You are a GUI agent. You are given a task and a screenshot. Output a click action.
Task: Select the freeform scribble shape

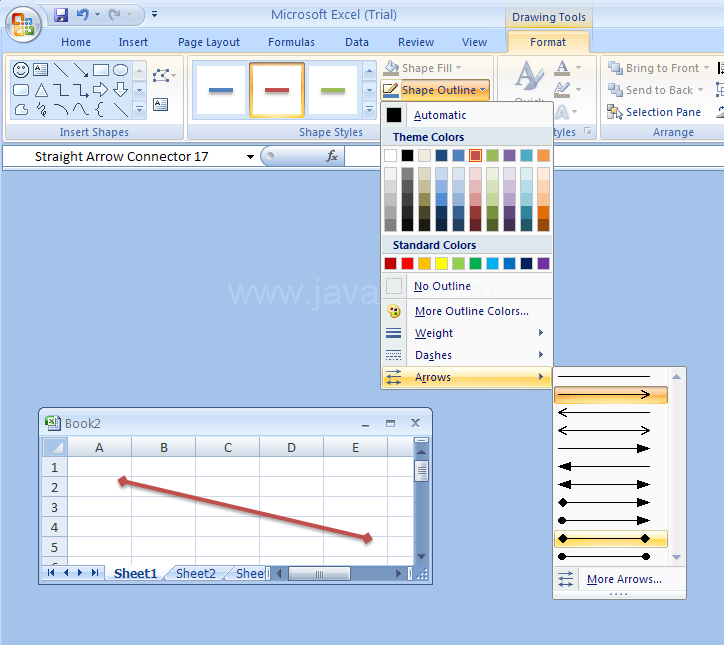[x=42, y=110]
